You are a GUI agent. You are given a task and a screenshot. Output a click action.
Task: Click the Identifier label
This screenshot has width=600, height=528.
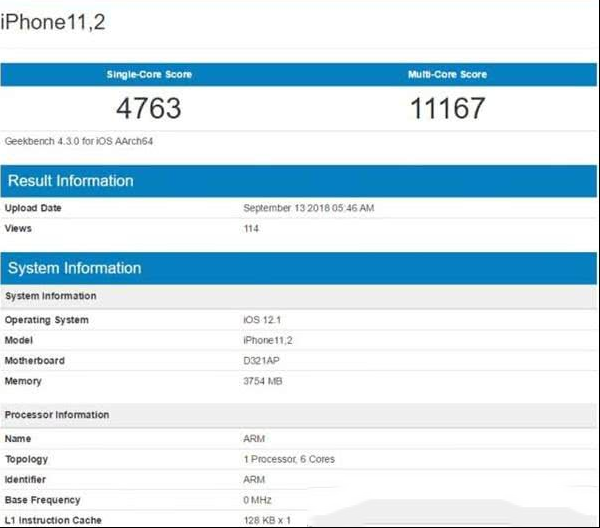click(25, 479)
